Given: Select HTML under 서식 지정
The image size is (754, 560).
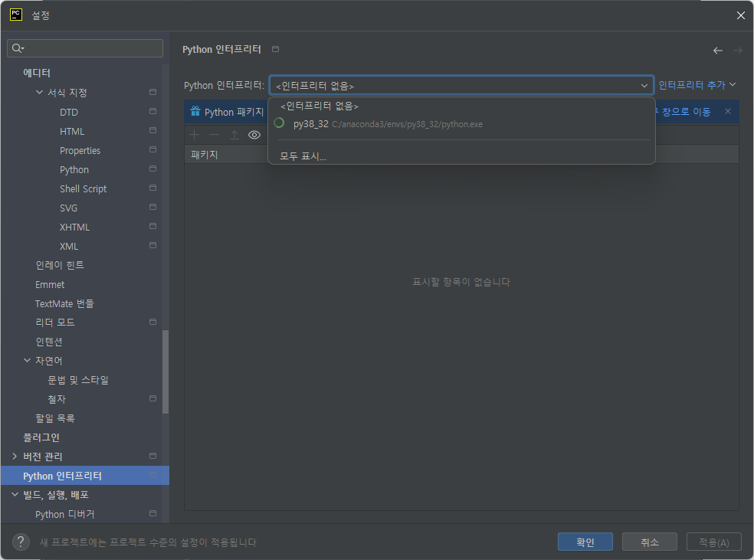Looking at the screenshot, I should pos(72,131).
